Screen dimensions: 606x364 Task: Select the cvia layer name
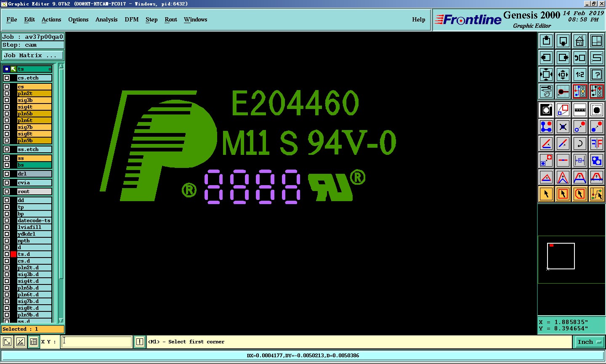point(35,183)
